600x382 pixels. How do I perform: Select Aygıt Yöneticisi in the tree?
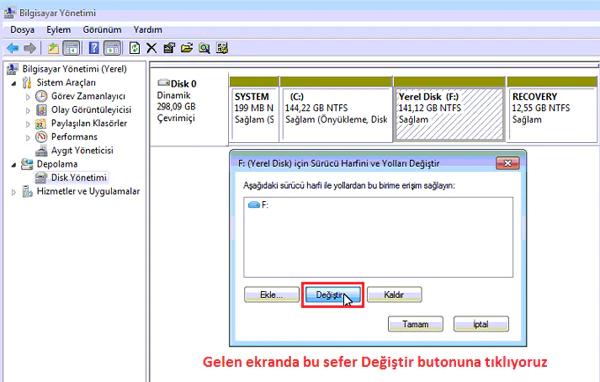tap(82, 150)
